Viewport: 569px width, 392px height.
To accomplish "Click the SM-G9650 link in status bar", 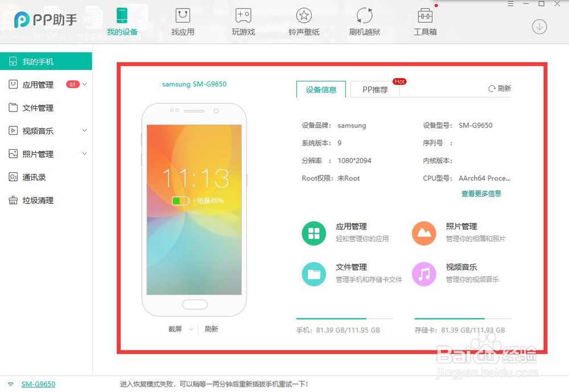I will coord(38,384).
